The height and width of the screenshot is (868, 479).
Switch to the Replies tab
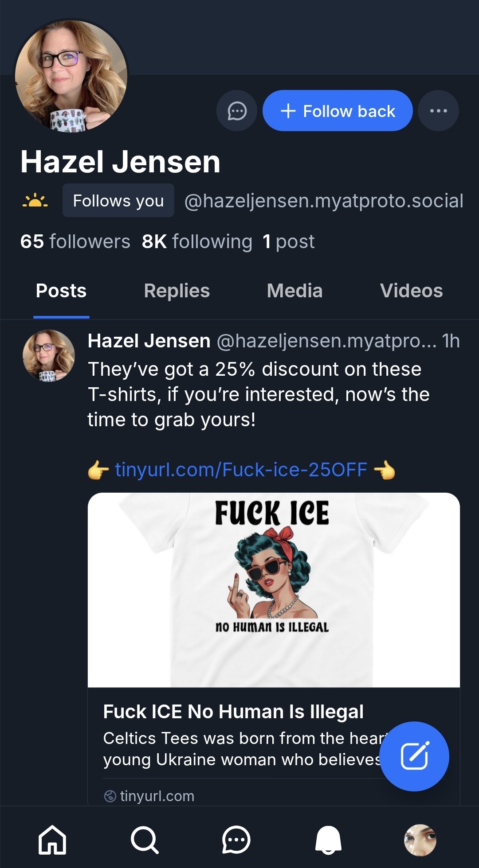coord(177,291)
